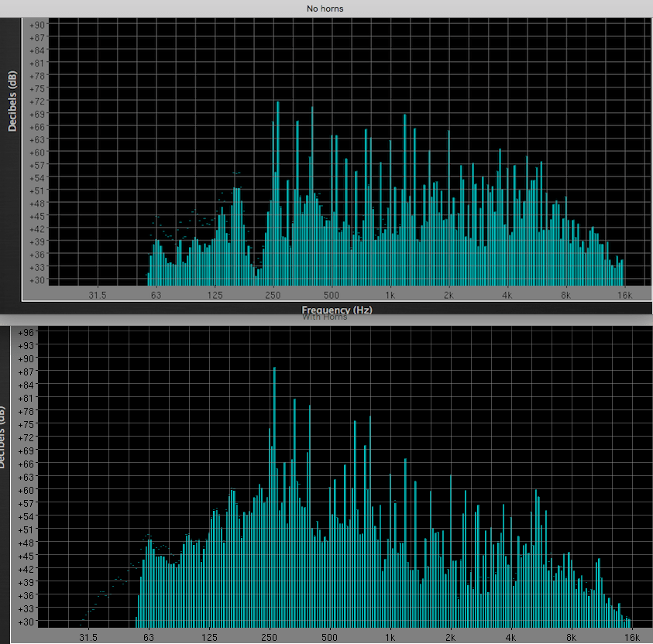The image size is (653, 644).
Task: Click the 2k label in No horns graph
Action: pos(449,296)
